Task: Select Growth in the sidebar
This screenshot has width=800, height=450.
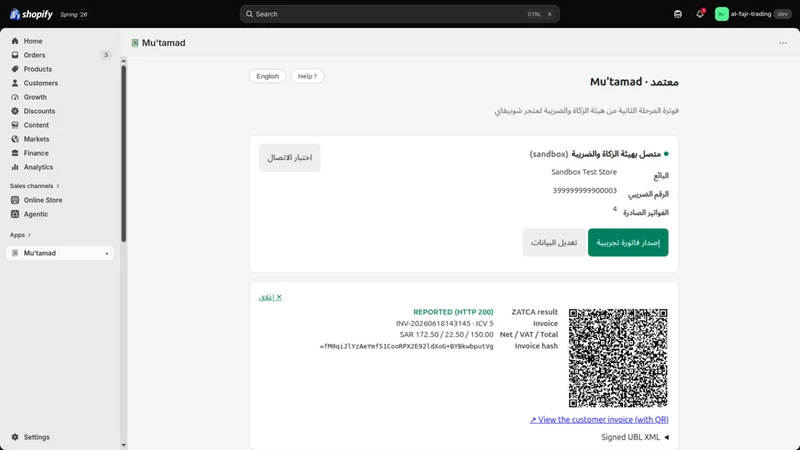Action: click(x=35, y=97)
